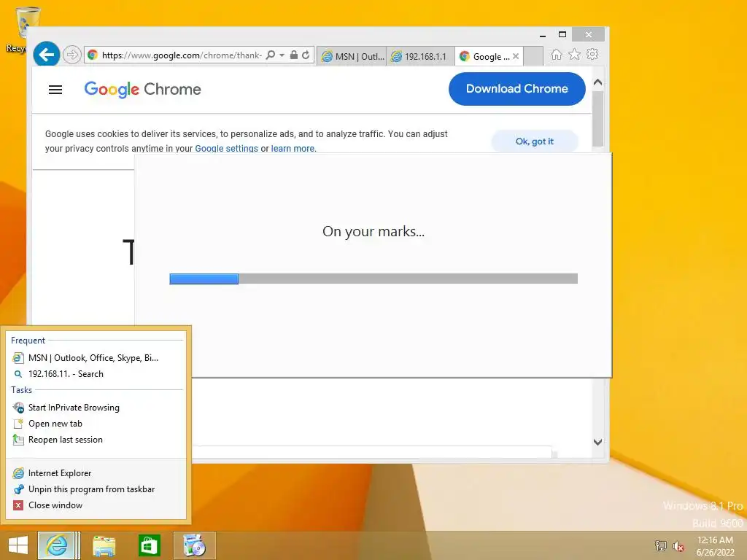The height and width of the screenshot is (560, 747).
Task: Click the address bar URL field
Action: point(182,55)
